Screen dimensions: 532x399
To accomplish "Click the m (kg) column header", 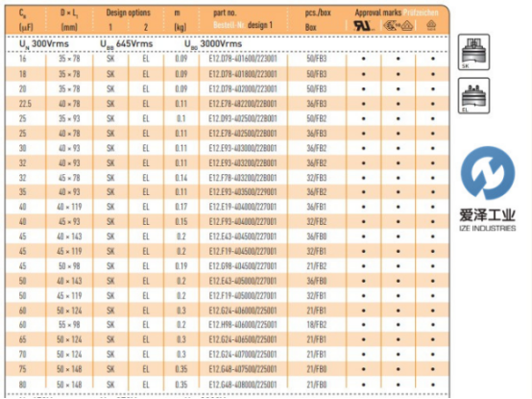I will click(x=180, y=19).
